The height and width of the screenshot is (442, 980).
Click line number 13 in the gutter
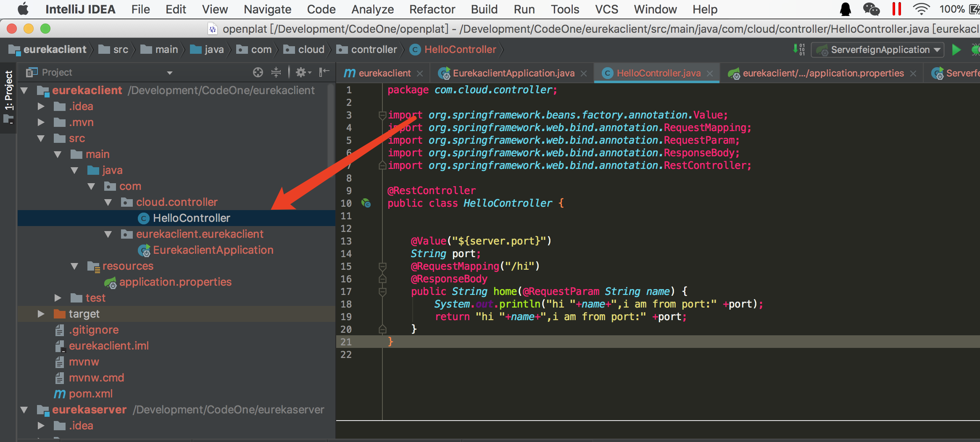(346, 241)
